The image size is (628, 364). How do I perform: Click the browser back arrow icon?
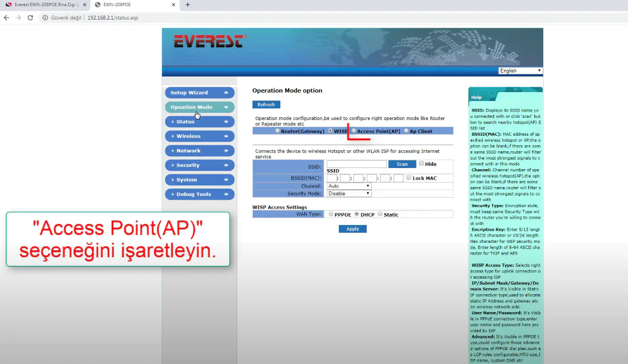click(x=6, y=18)
